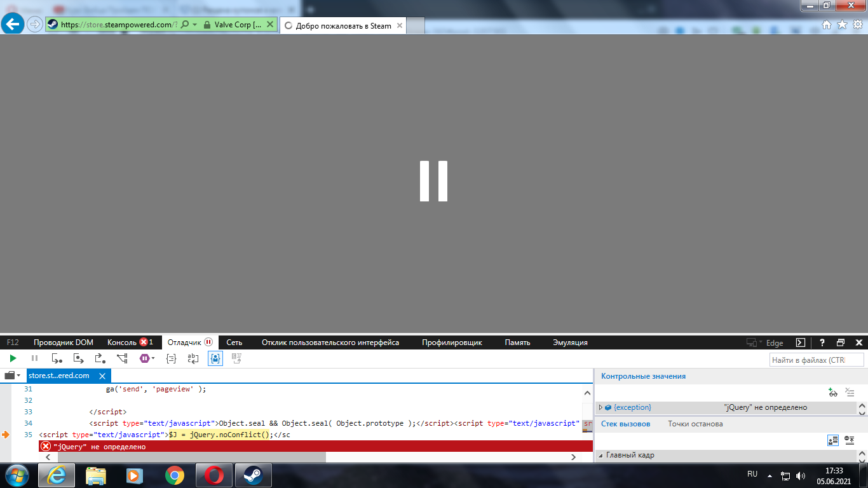The height and width of the screenshot is (488, 868).
Task: Select the Отладчик tab
Action: [x=190, y=342]
